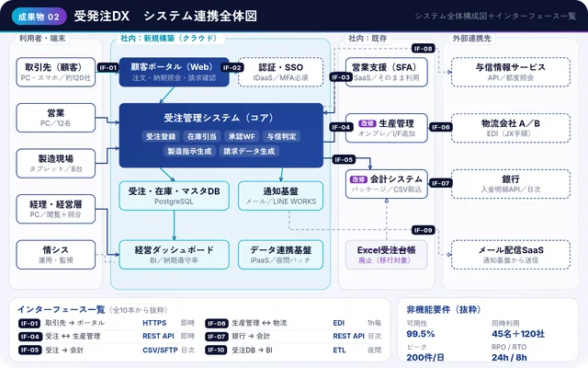Click the 会計システム title text
This screenshot has width=588, height=368.
coord(396,179)
